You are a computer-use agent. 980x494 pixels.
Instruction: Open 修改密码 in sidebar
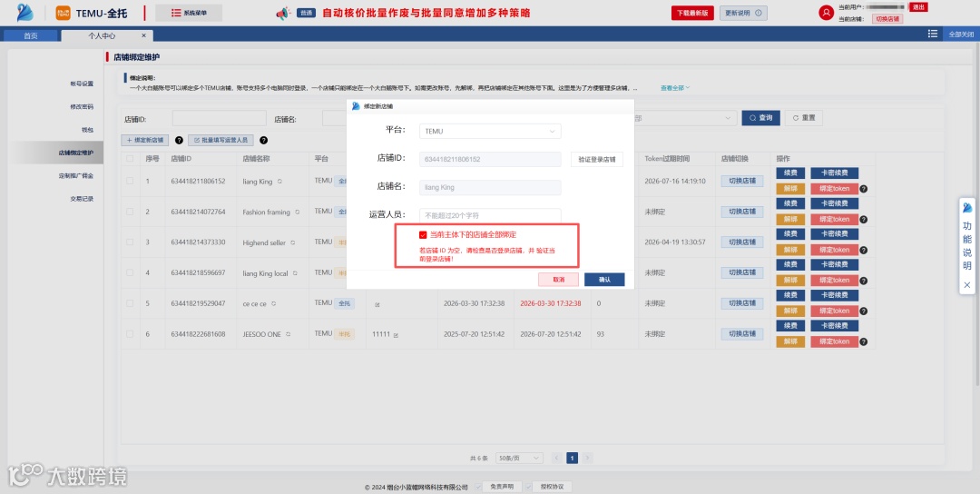[x=82, y=107]
